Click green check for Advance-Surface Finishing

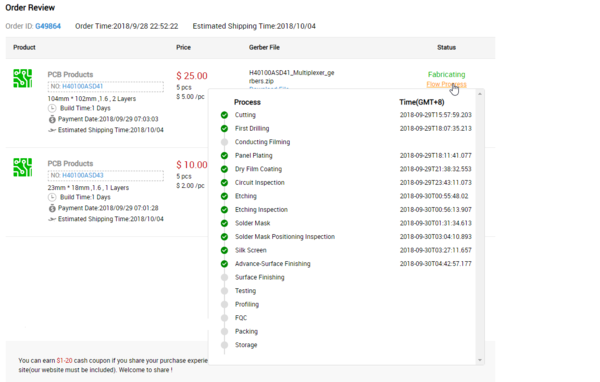pyautogui.click(x=224, y=264)
